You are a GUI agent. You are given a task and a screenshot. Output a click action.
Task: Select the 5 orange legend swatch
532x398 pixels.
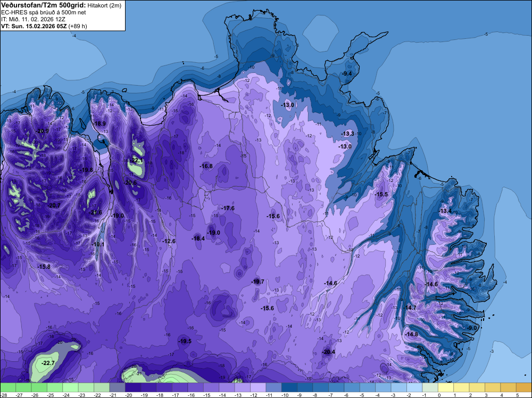(x=524, y=387)
